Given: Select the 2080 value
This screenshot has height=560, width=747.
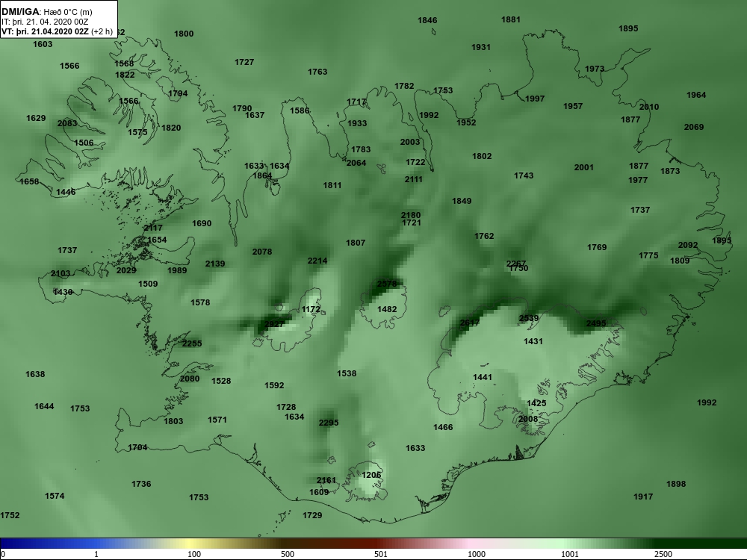Looking at the screenshot, I should 190,379.
